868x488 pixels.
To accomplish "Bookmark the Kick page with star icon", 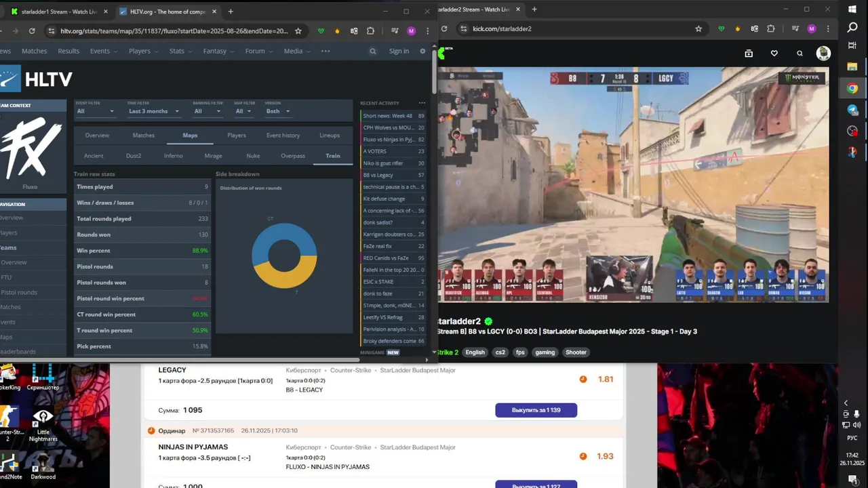I will [698, 28].
